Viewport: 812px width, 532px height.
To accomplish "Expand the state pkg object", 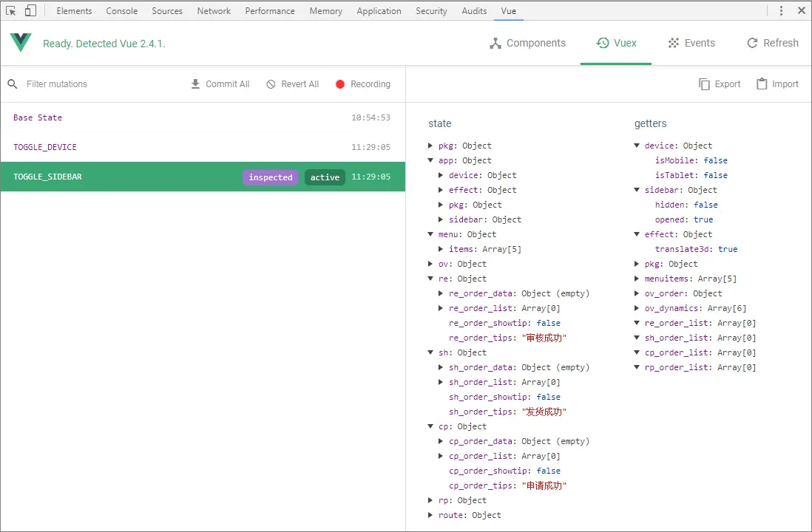I will pyautogui.click(x=430, y=146).
